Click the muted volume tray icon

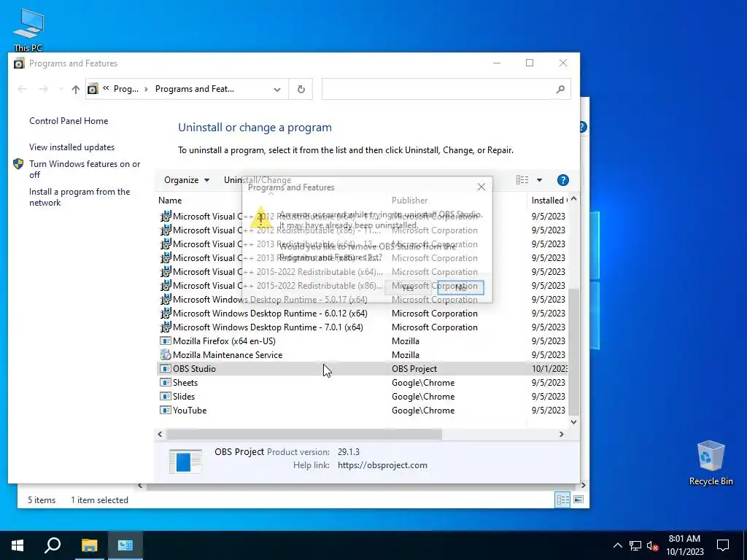click(652, 545)
